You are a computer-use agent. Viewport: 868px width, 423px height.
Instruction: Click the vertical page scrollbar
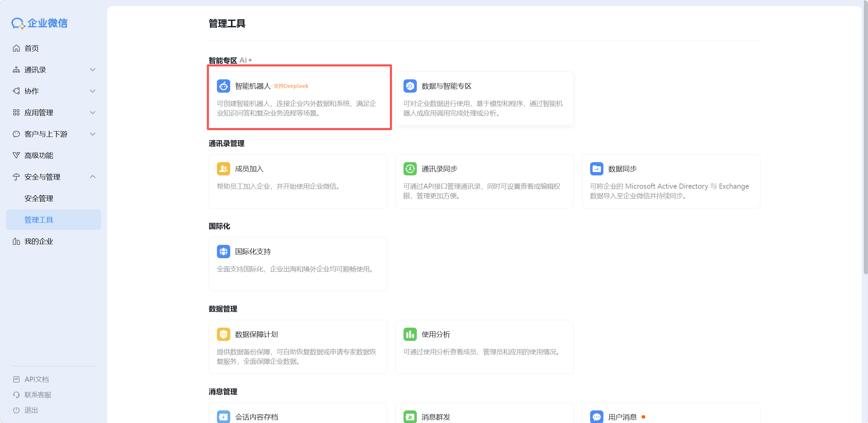tap(865, 136)
